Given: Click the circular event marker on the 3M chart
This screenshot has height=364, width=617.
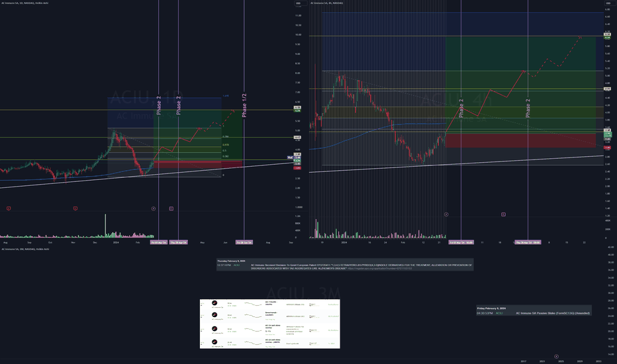Looking at the screenshot, I should (x=556, y=357).
